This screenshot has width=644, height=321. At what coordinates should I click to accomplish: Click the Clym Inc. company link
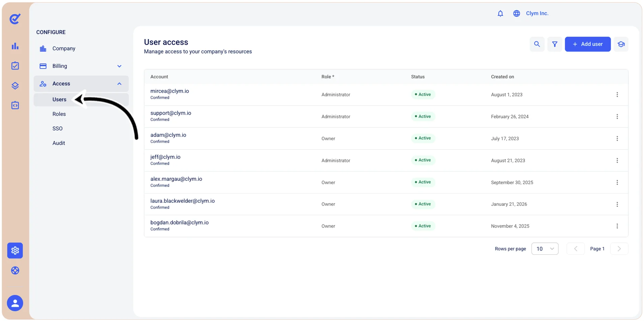pos(537,13)
